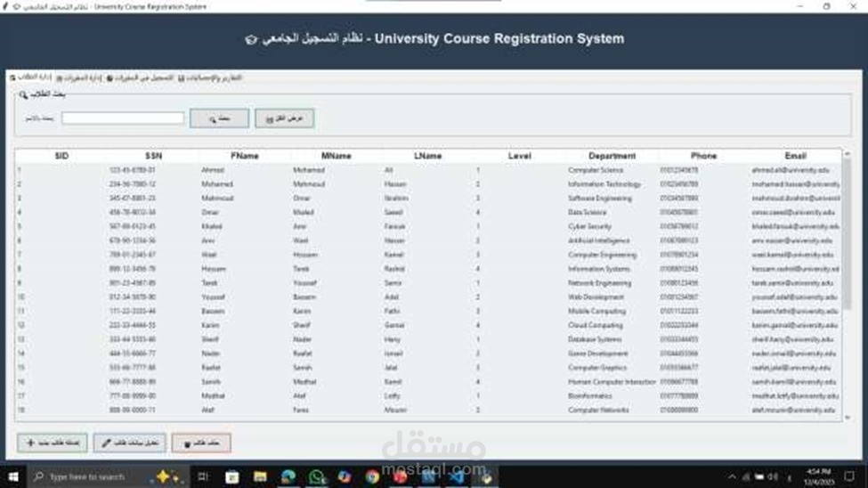Click the Python app icon in the taskbar
Viewport: 868px width, 488px height.
tap(485, 477)
